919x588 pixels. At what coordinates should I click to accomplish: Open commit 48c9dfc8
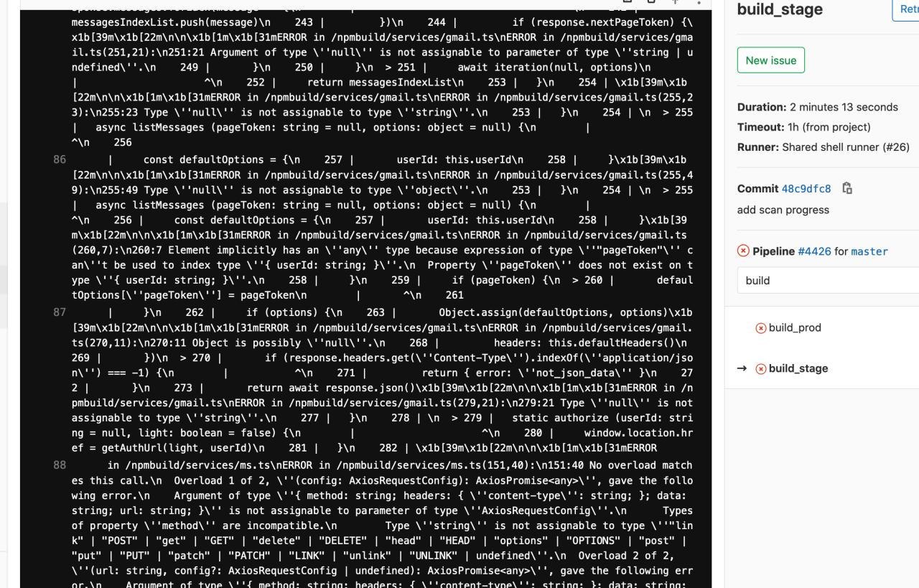click(806, 189)
